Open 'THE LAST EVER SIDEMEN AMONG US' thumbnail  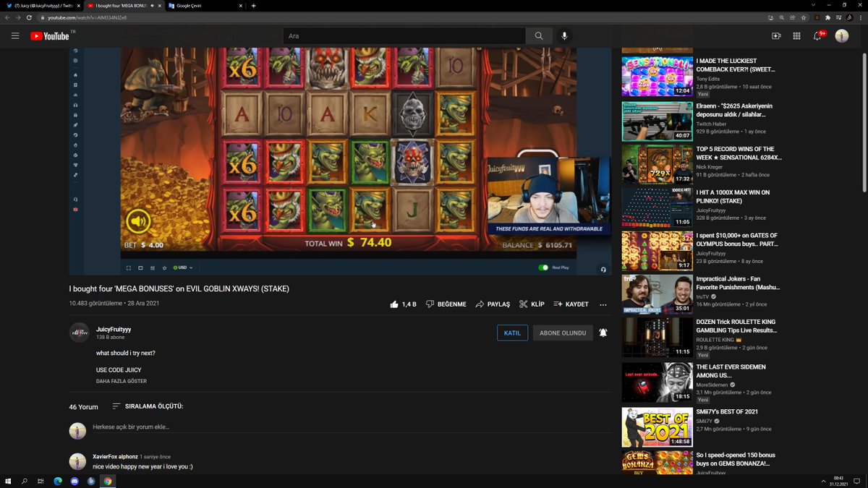657,382
